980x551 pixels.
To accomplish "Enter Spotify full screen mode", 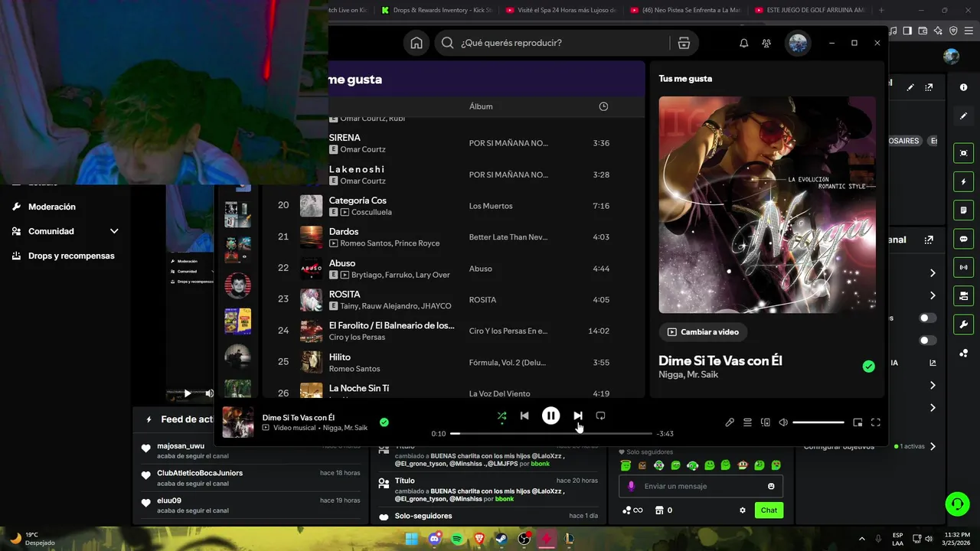I will 876,422.
